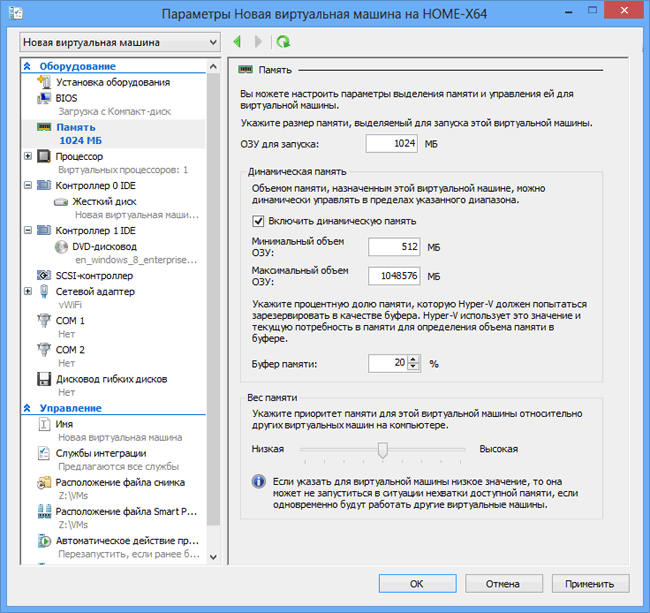Screen dimensions: 650x613
Task: Click the BIOS icon in hardware list
Action: tap(44, 98)
